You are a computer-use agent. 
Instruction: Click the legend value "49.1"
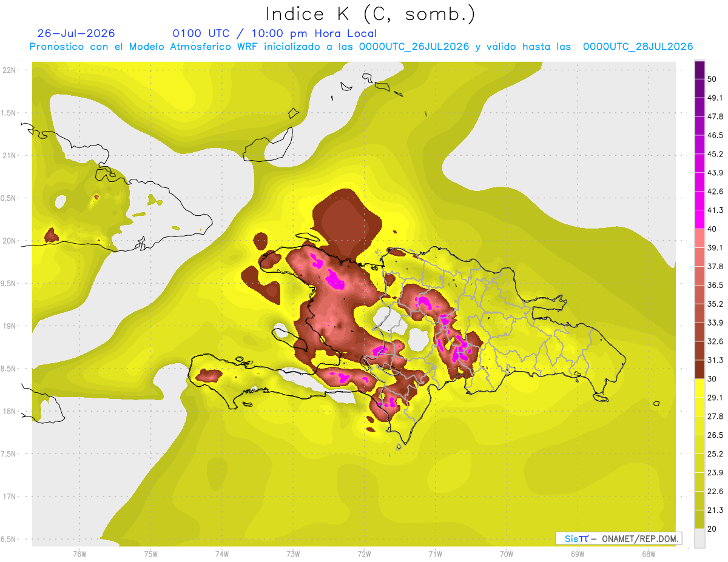click(715, 98)
